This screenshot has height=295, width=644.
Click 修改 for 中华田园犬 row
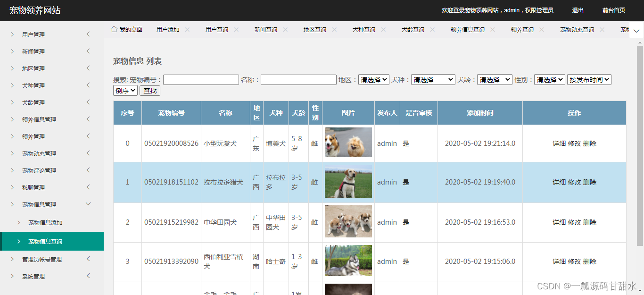pyautogui.click(x=574, y=222)
